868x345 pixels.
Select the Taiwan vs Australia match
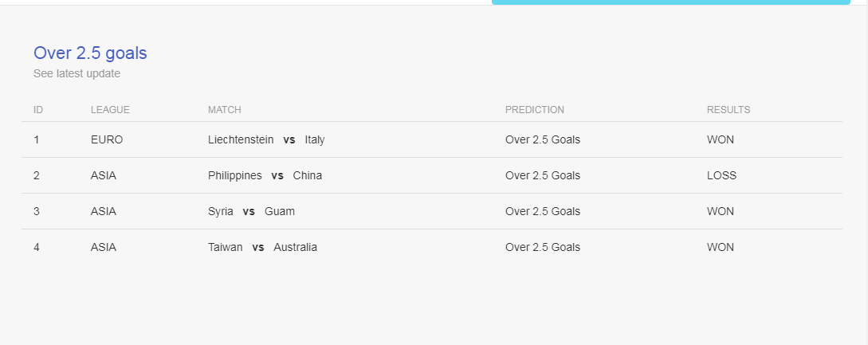click(263, 247)
